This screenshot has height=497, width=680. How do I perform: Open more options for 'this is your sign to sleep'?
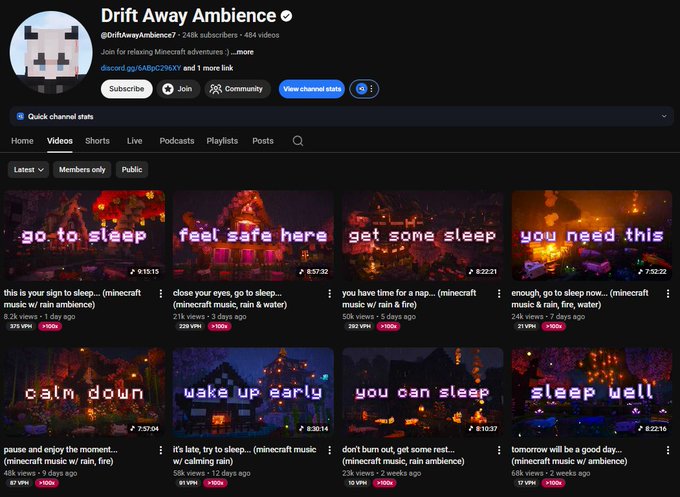160,294
